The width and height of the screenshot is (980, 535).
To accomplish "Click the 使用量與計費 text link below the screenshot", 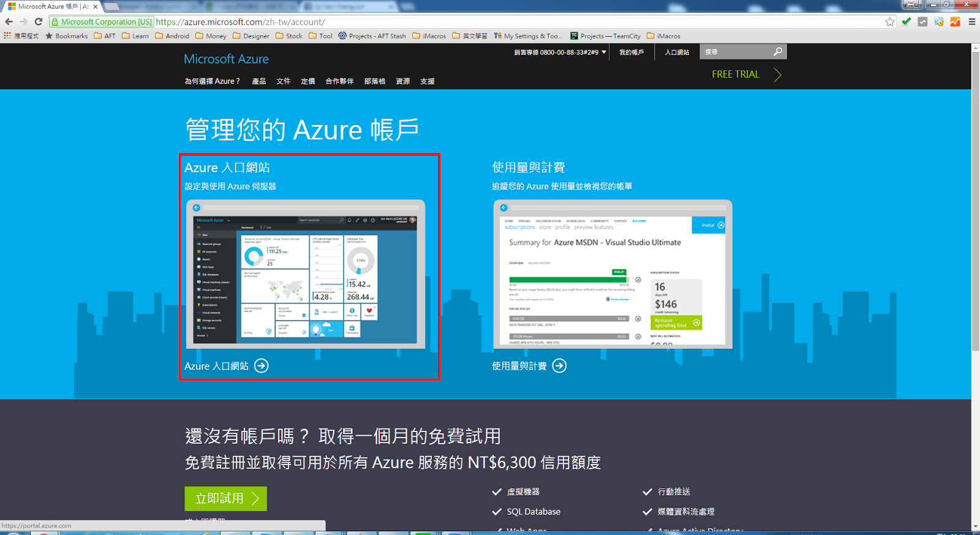I will point(519,366).
